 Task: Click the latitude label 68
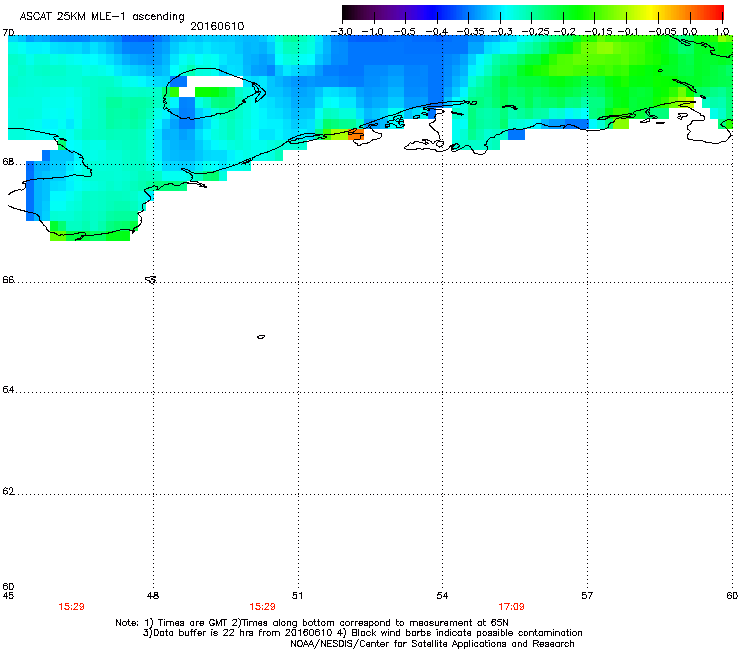[8, 161]
